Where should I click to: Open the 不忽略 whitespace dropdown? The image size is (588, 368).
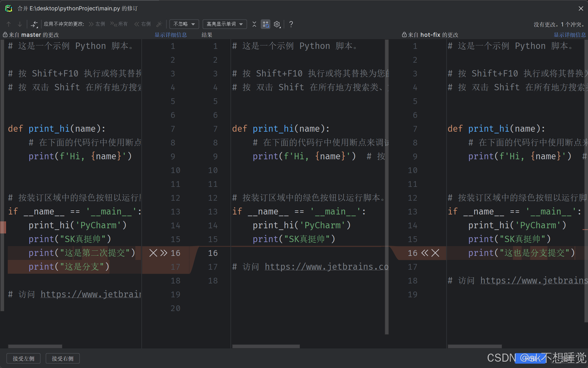coord(184,24)
